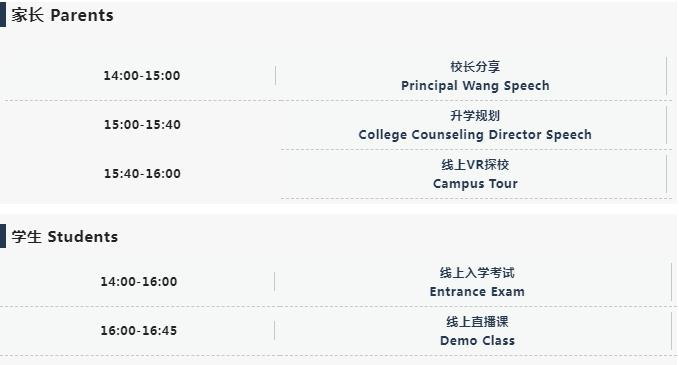
Task: Click the 线上VR探校 label
Action: click(475, 165)
